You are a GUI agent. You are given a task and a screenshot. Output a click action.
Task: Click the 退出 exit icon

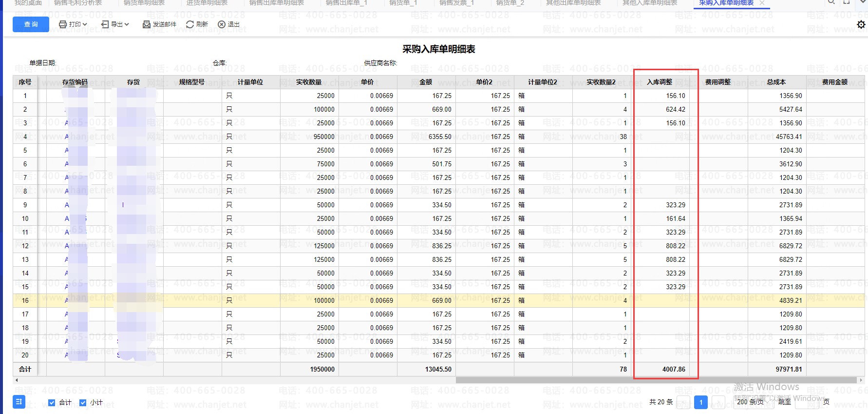[222, 24]
